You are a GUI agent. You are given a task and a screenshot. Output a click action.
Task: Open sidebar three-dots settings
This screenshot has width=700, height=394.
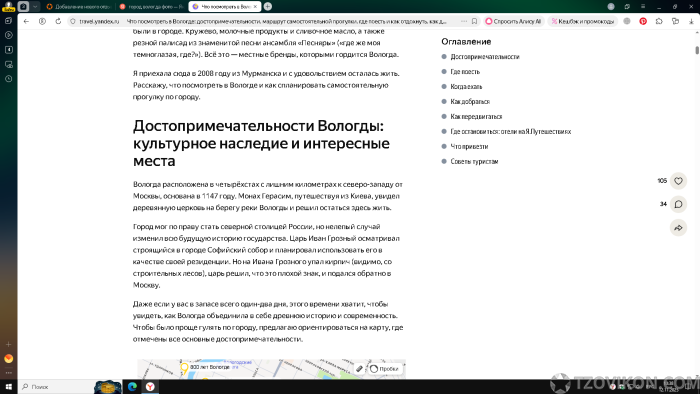8,373
